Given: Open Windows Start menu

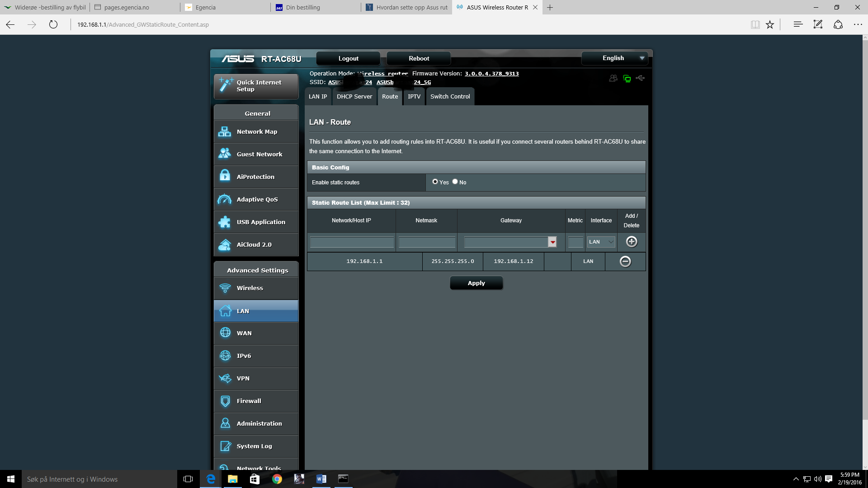Looking at the screenshot, I should tap(11, 479).
